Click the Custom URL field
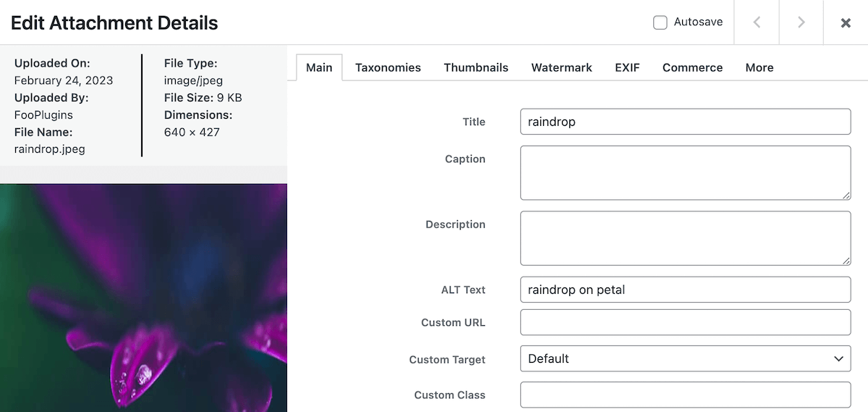 (685, 322)
